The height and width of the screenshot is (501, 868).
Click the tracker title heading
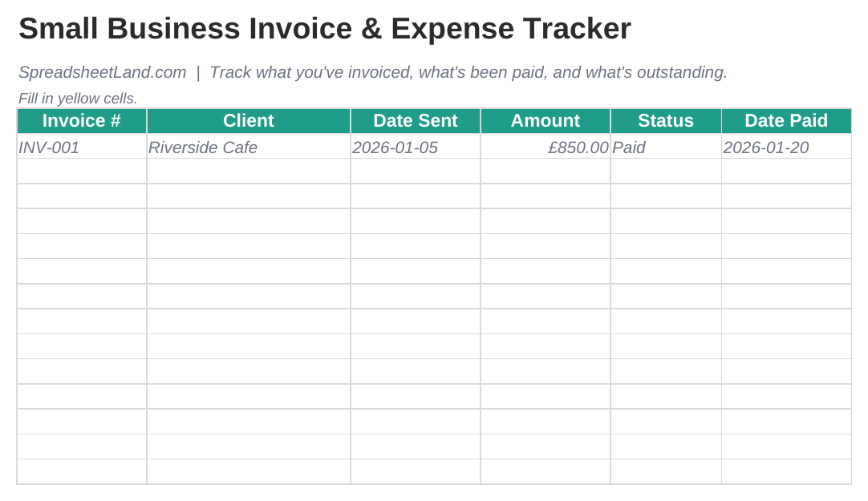[324, 29]
